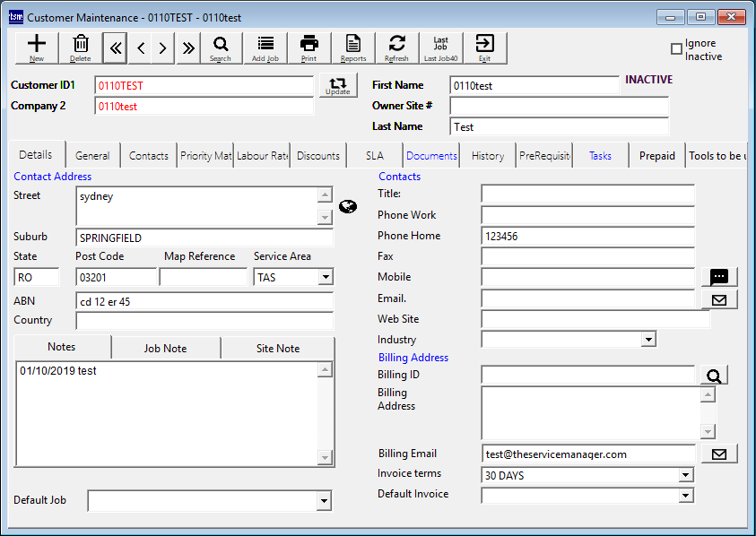Open the Reports document icon
This screenshot has width=756, height=536.
point(353,48)
